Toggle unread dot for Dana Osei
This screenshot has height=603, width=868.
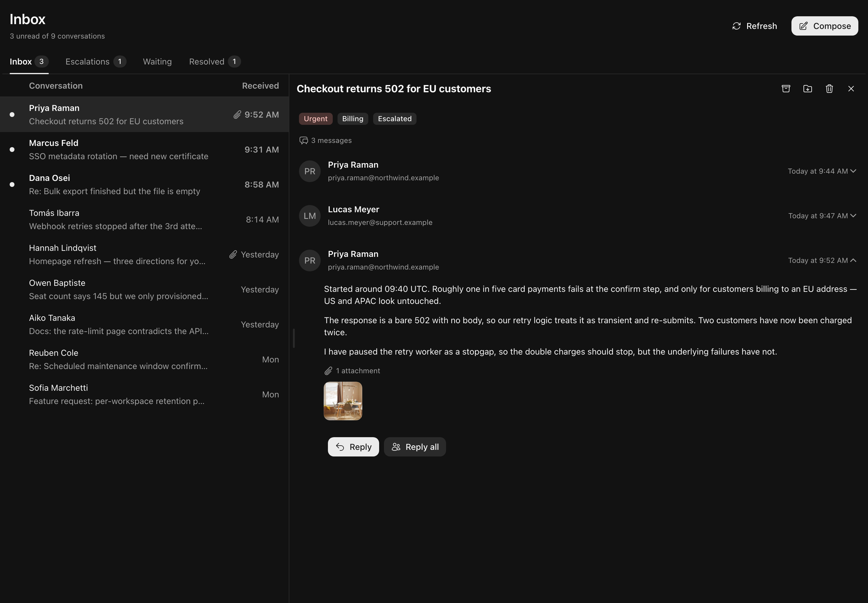click(12, 185)
